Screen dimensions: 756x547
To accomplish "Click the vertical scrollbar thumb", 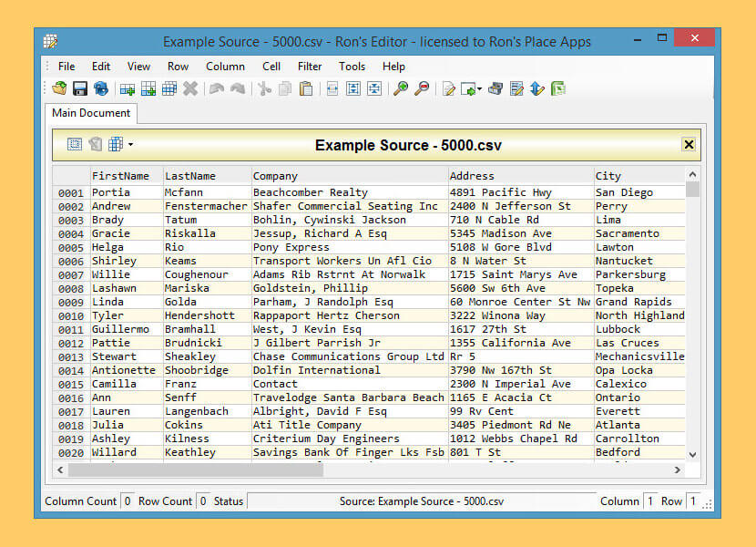I will pos(692,190).
